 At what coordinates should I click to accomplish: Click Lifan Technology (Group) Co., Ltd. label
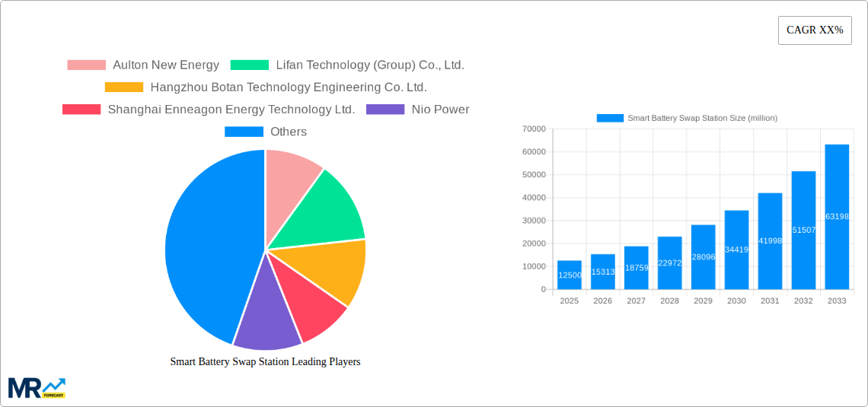pyautogui.click(x=370, y=65)
